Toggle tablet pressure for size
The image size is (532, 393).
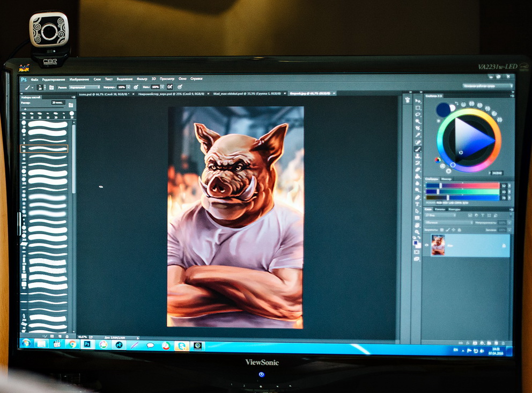point(180,87)
